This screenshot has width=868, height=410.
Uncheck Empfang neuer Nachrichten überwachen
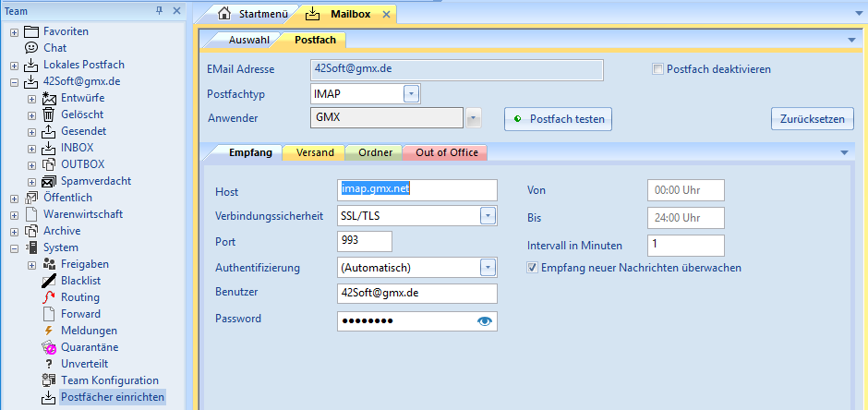pyautogui.click(x=532, y=268)
